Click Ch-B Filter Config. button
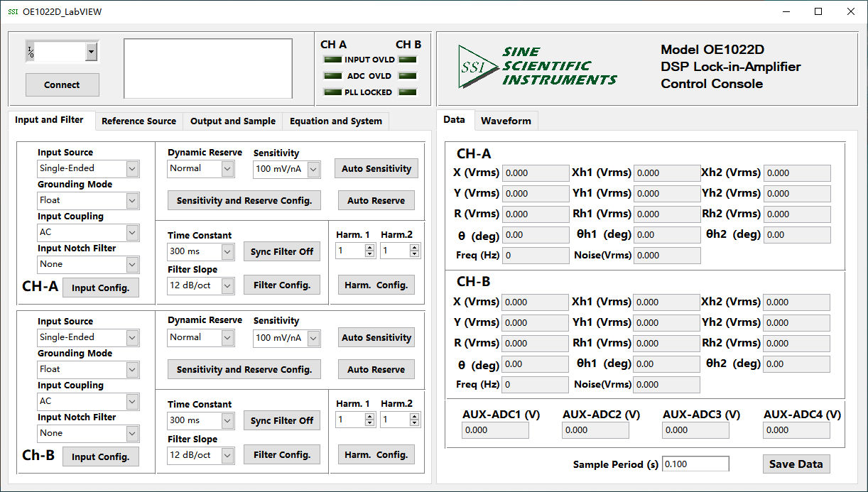 (282, 454)
